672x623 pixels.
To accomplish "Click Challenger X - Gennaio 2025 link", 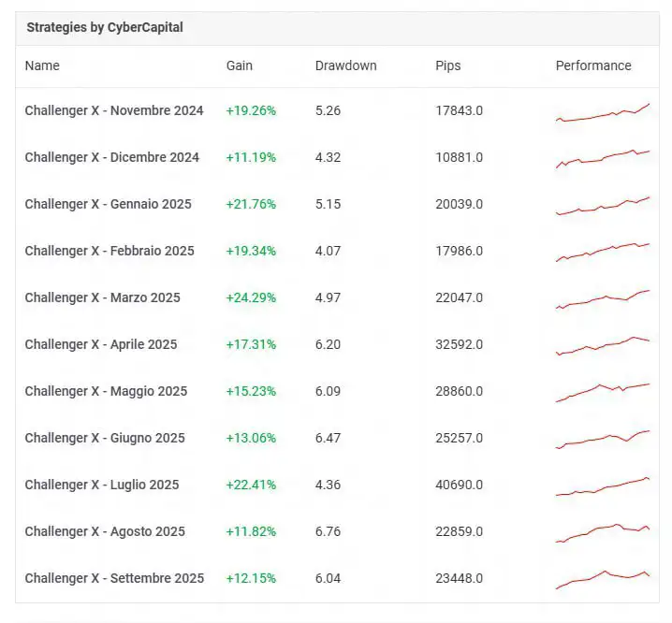I will pyautogui.click(x=108, y=204).
